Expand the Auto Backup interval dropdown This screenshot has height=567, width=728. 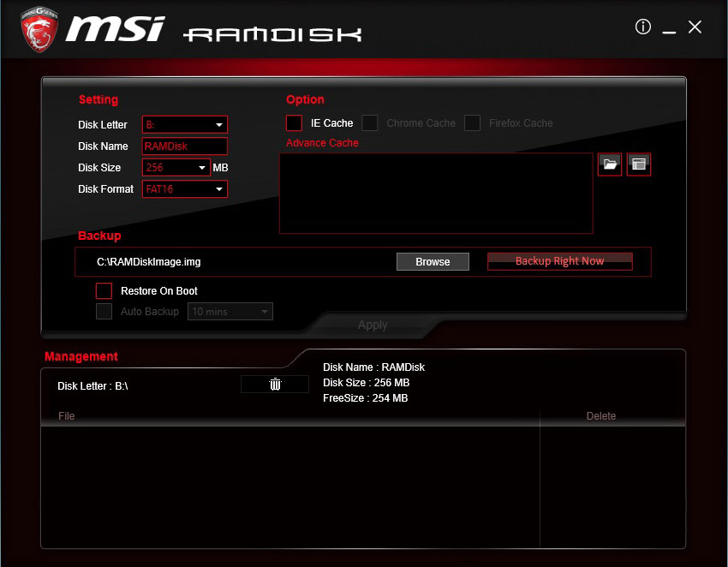230,311
